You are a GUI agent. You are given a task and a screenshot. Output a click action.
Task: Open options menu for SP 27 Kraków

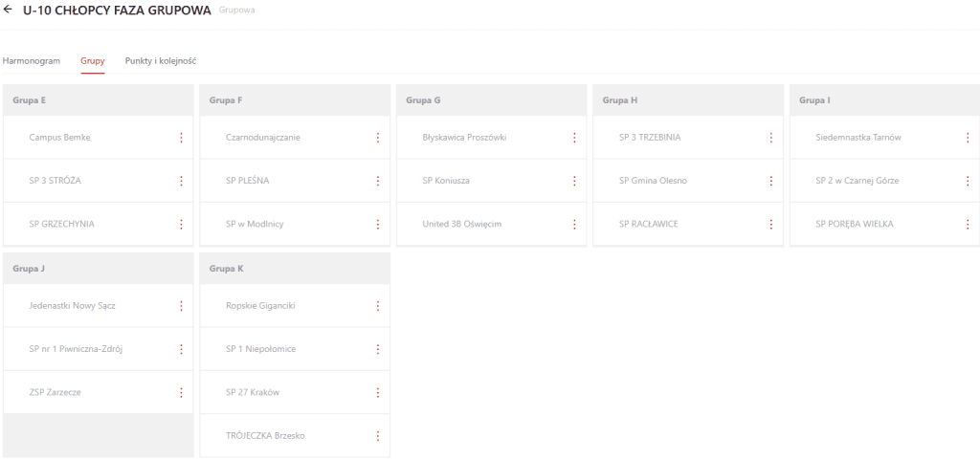tap(377, 393)
